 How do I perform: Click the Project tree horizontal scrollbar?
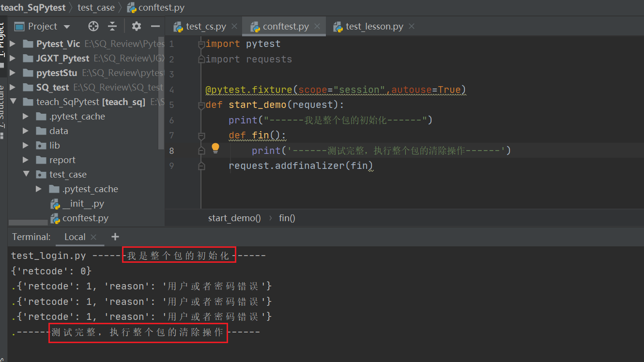click(x=28, y=223)
